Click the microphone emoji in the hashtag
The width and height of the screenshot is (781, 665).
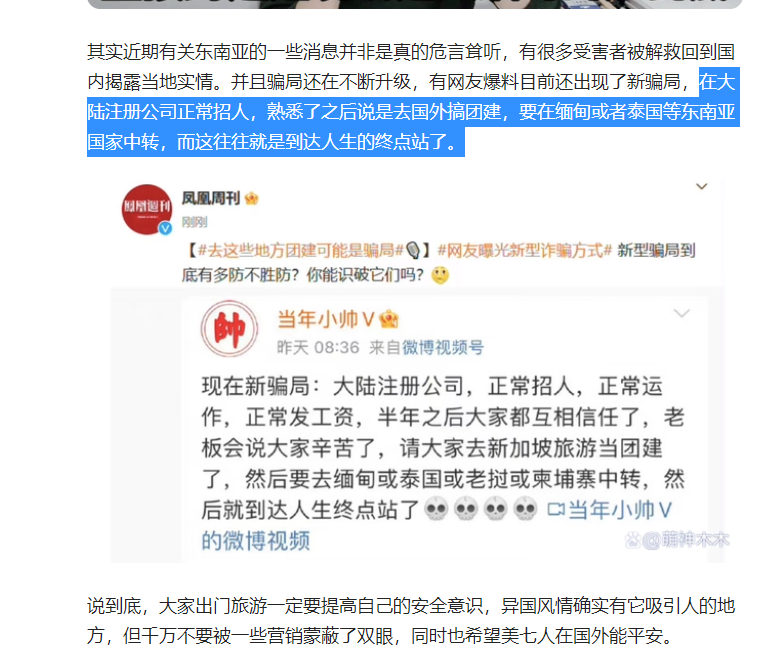413,250
